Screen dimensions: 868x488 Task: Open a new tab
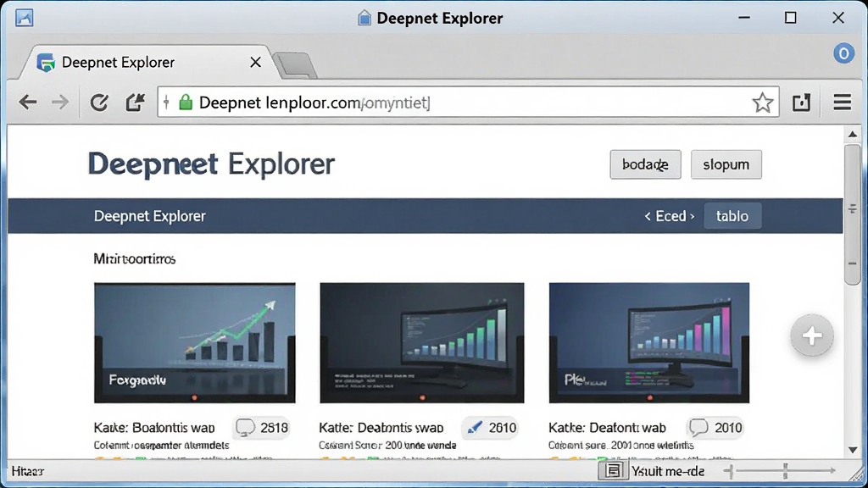tap(296, 65)
